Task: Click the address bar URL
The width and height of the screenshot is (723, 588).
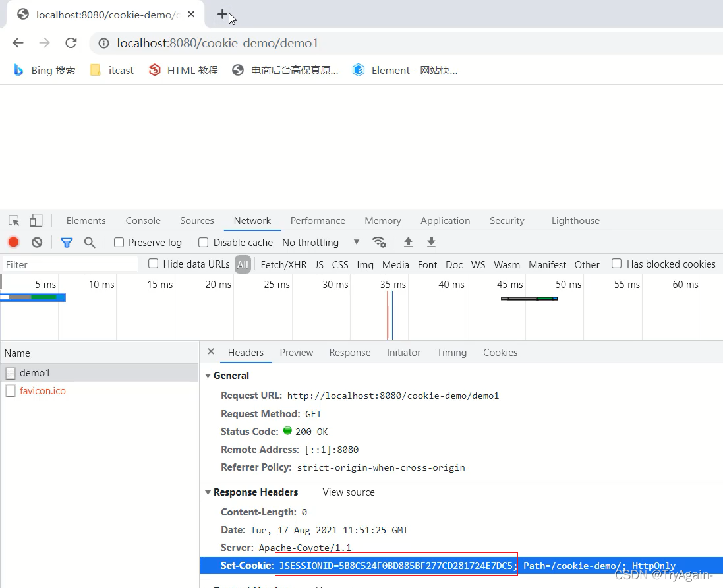Action: coord(217,43)
